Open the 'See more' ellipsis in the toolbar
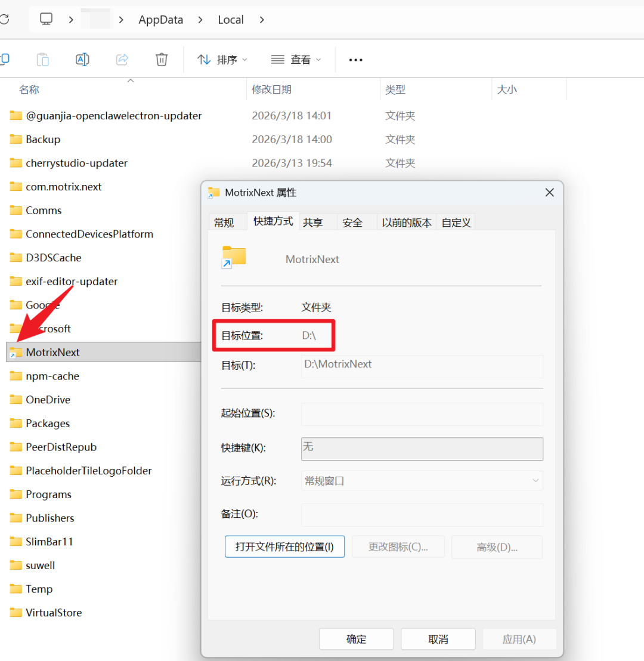This screenshot has height=661, width=644. 355,60
